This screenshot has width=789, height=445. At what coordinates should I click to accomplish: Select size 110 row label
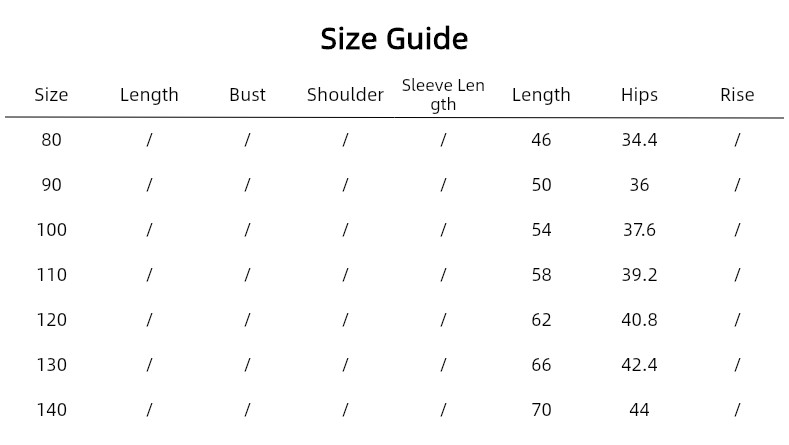51,275
